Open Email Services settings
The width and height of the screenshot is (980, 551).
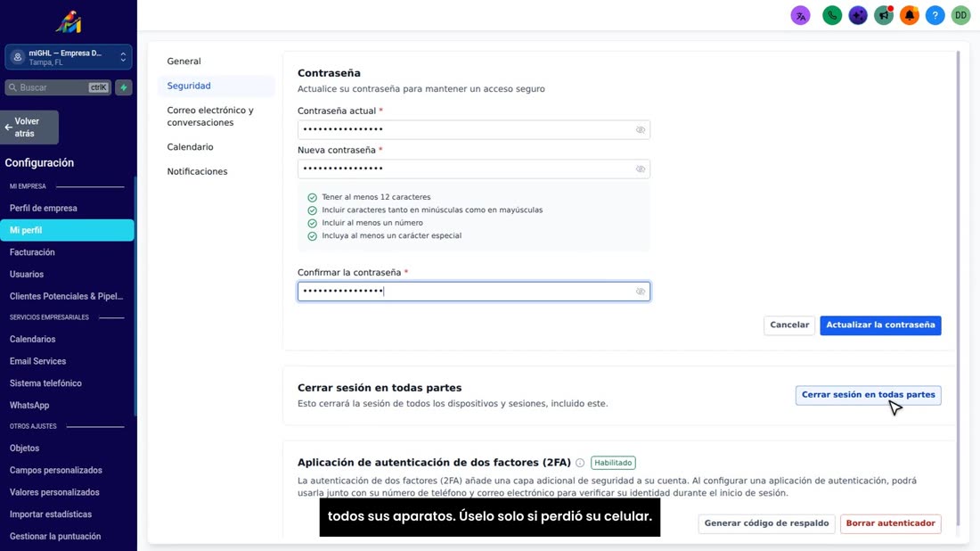[x=37, y=361]
